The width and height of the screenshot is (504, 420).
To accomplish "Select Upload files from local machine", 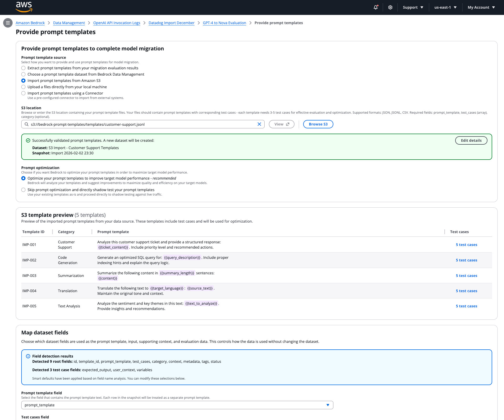I will click(x=23, y=87).
